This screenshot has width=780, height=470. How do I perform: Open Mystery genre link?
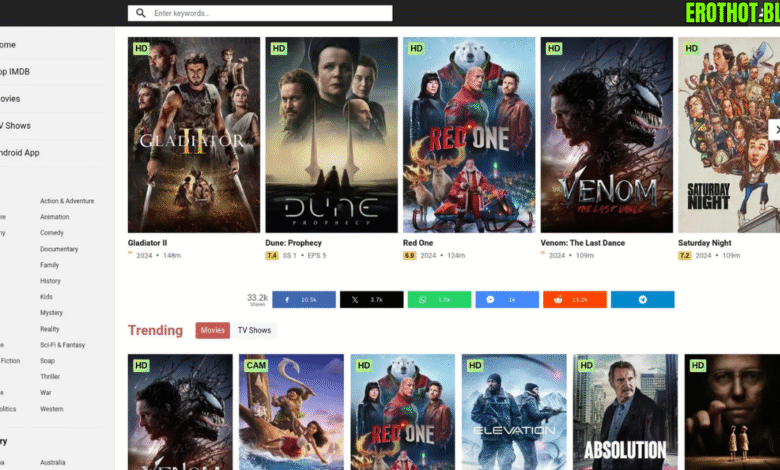coord(52,313)
